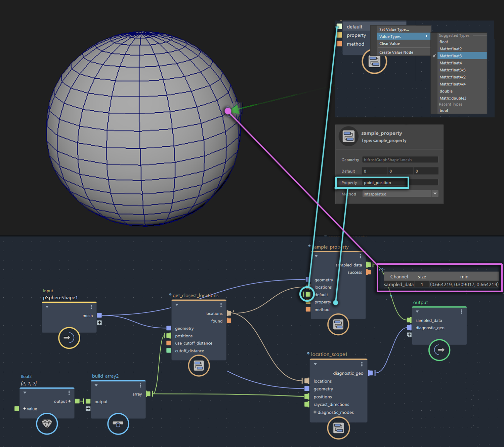Click the sample_property icon in the info panel header

pos(348,137)
